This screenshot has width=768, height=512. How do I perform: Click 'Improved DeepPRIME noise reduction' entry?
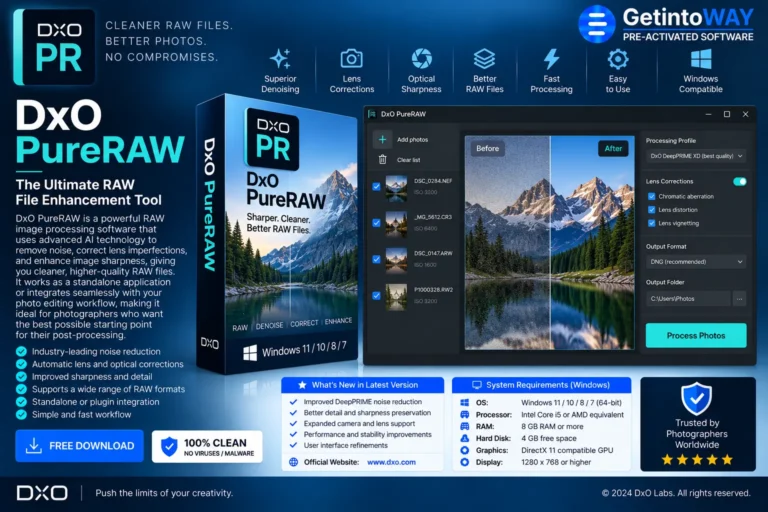pos(362,402)
